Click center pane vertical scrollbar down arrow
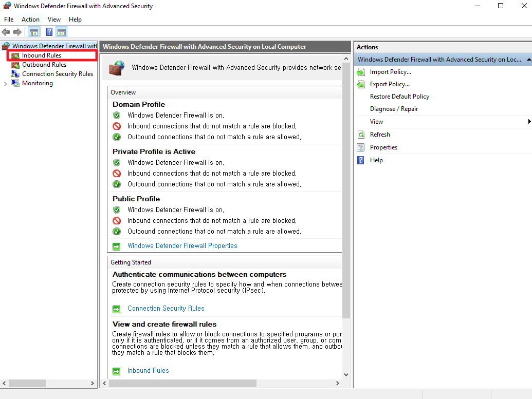 click(346, 374)
